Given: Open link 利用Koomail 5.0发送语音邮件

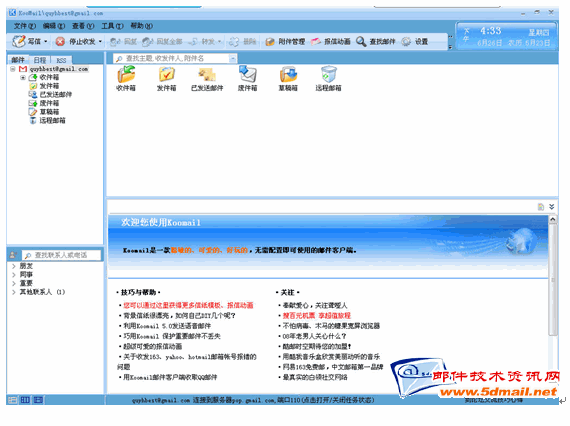Looking at the screenshot, I should pos(167,326).
